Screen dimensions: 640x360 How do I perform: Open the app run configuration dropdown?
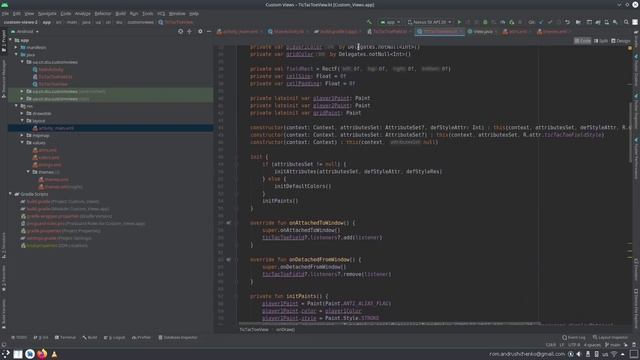[x=390, y=22]
